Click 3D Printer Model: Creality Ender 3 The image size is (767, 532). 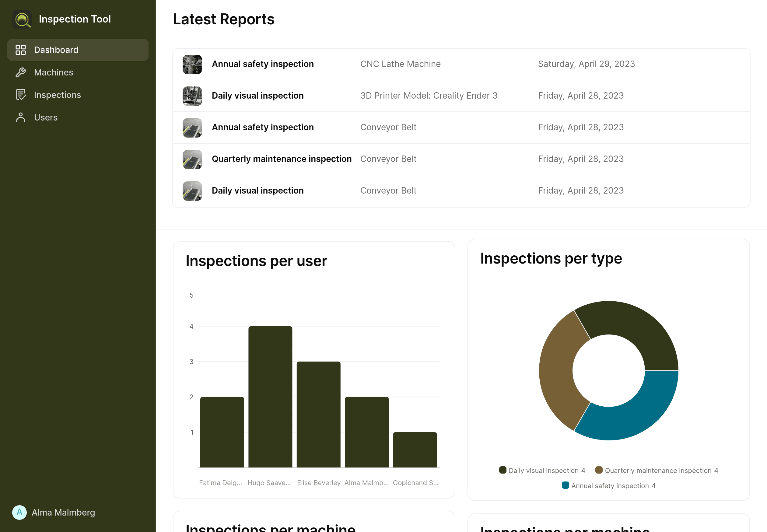click(429, 96)
